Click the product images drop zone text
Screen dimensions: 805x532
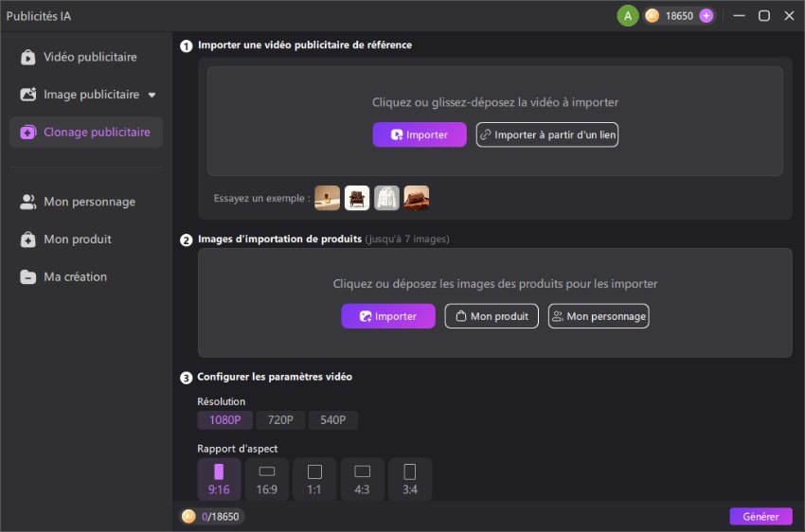pos(495,284)
